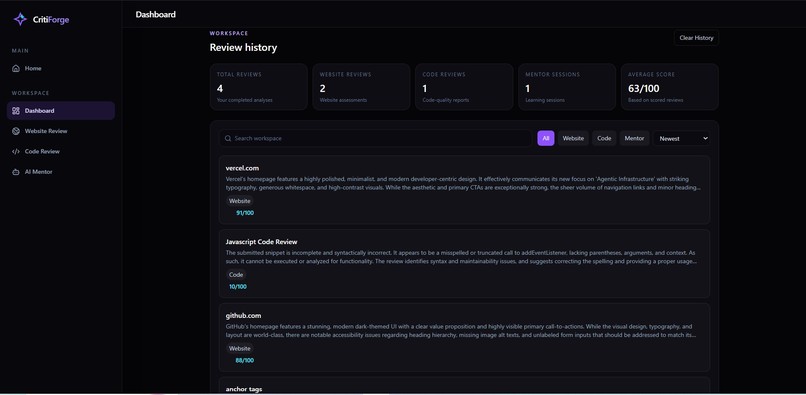Click the search magnifier icon
The height and width of the screenshot is (395, 806).
pyautogui.click(x=228, y=138)
